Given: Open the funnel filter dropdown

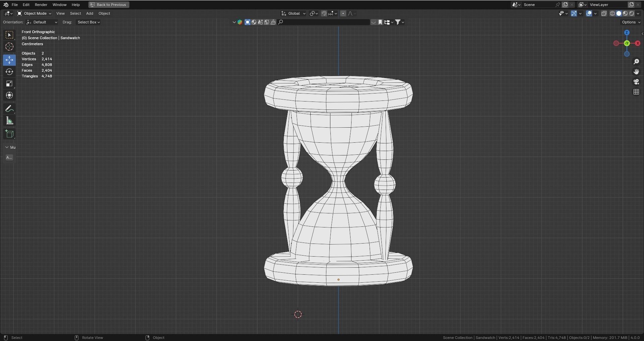Looking at the screenshot, I should coord(399,22).
